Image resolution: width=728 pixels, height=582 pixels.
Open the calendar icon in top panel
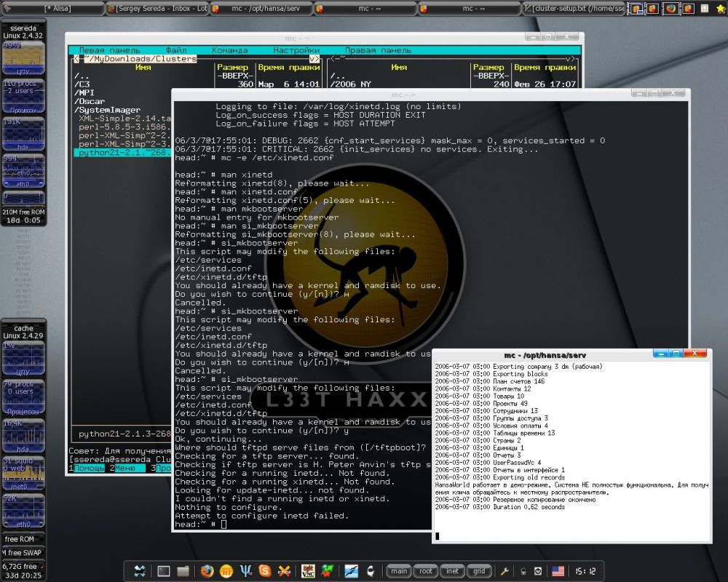point(705,8)
